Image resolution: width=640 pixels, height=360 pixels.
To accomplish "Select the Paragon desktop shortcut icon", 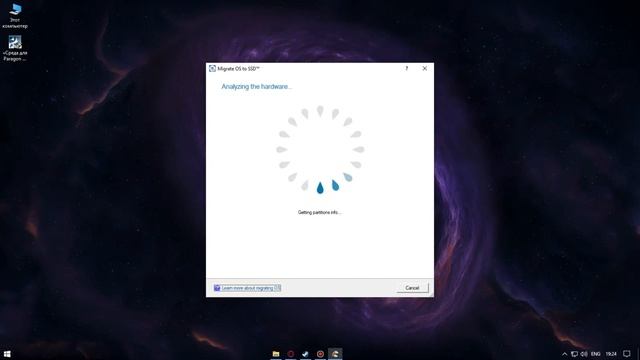I will click(15, 49).
